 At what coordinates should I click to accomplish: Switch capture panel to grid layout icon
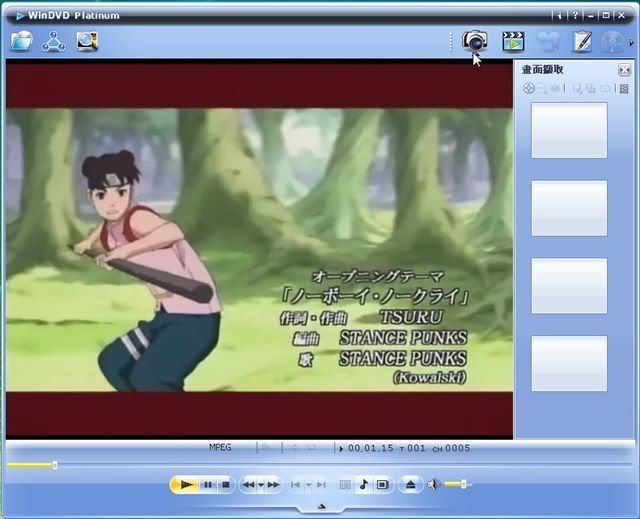coord(624,89)
